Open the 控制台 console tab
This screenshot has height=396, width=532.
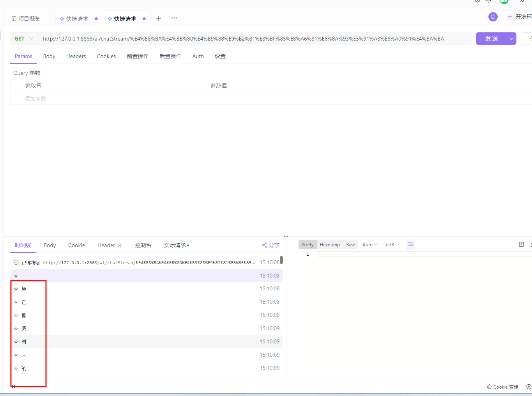point(143,245)
